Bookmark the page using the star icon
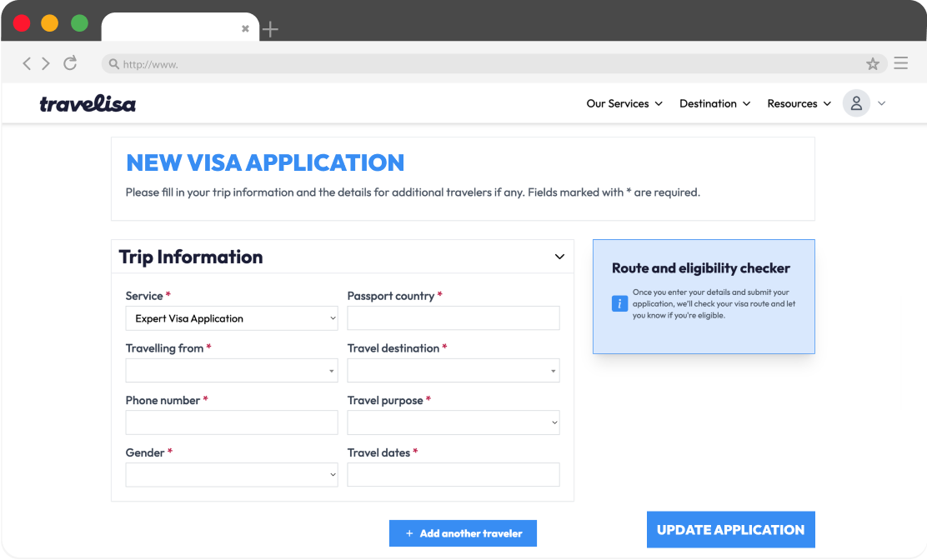The width and height of the screenshot is (927, 560). [x=873, y=64]
